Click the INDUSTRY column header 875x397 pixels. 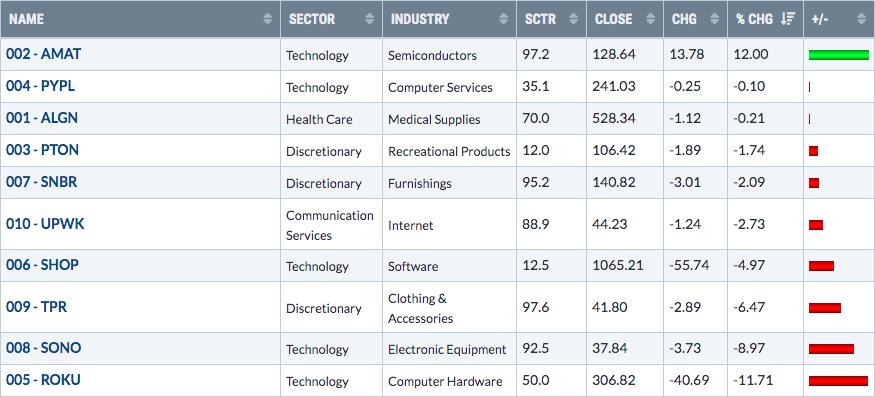420,19
